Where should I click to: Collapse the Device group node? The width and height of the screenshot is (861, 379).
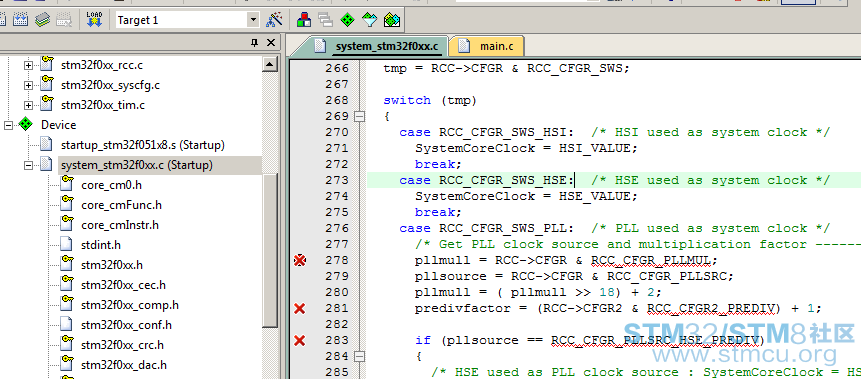point(8,125)
